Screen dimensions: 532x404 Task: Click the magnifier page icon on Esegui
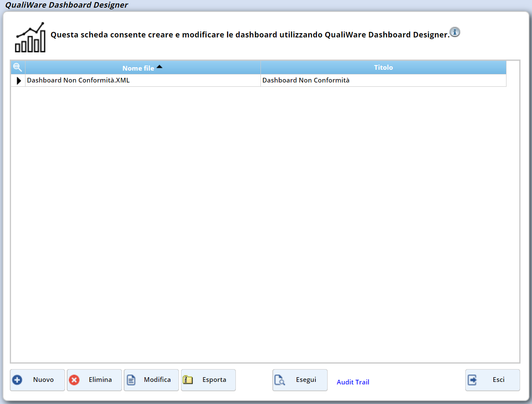point(280,380)
